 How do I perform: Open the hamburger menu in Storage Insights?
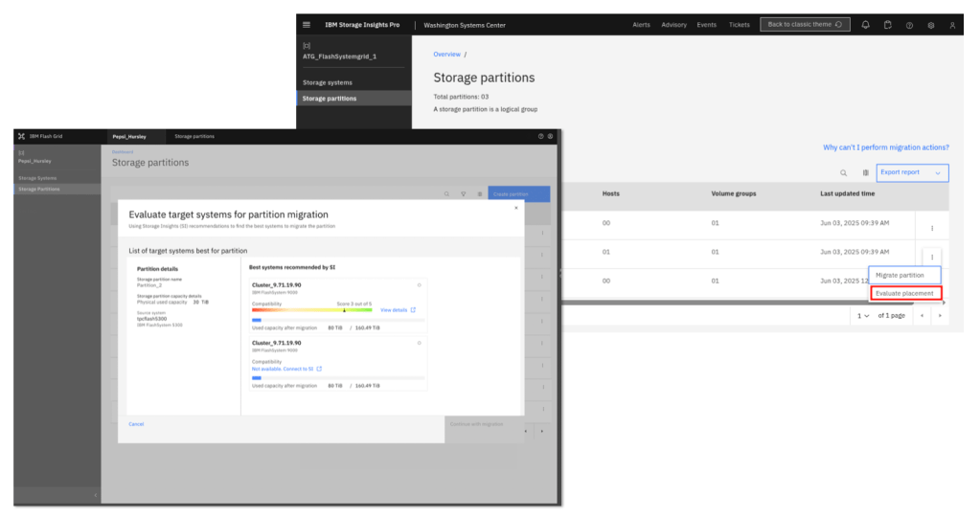pos(307,25)
